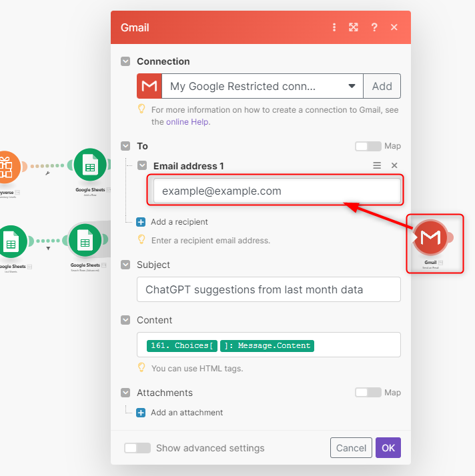The width and height of the screenshot is (475, 476).
Task: Open the Gmail dialog help question mark
Action: 374,27
